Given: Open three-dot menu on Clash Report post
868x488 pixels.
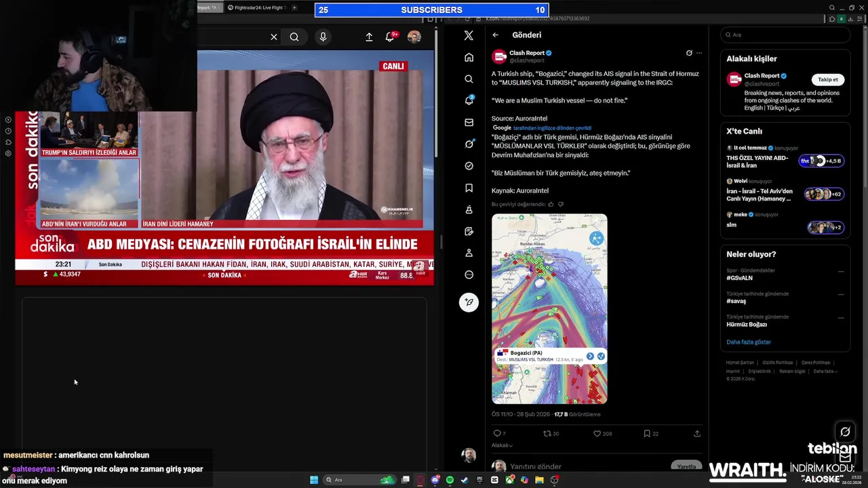Looking at the screenshot, I should pos(699,53).
